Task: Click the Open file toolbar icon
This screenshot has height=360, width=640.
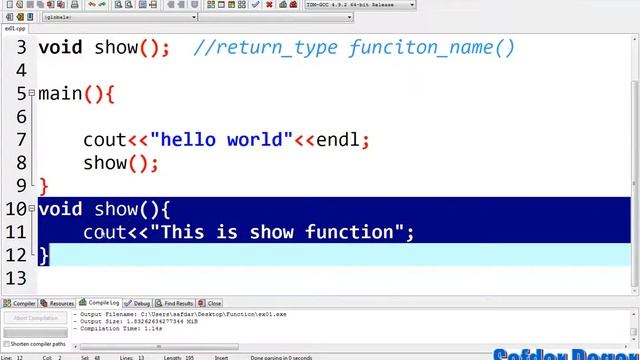Action: pos(19,4)
